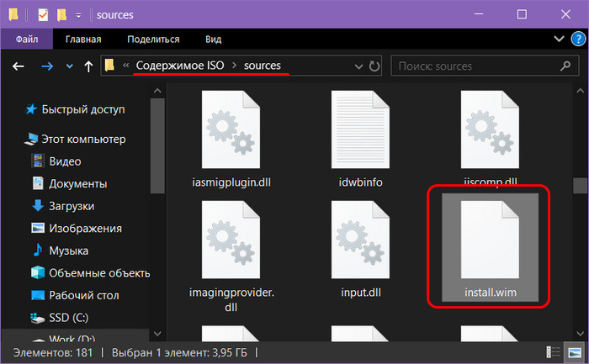The width and height of the screenshot is (589, 364).
Task: Click Содержимое ISO in the breadcrumb
Action: (180, 66)
